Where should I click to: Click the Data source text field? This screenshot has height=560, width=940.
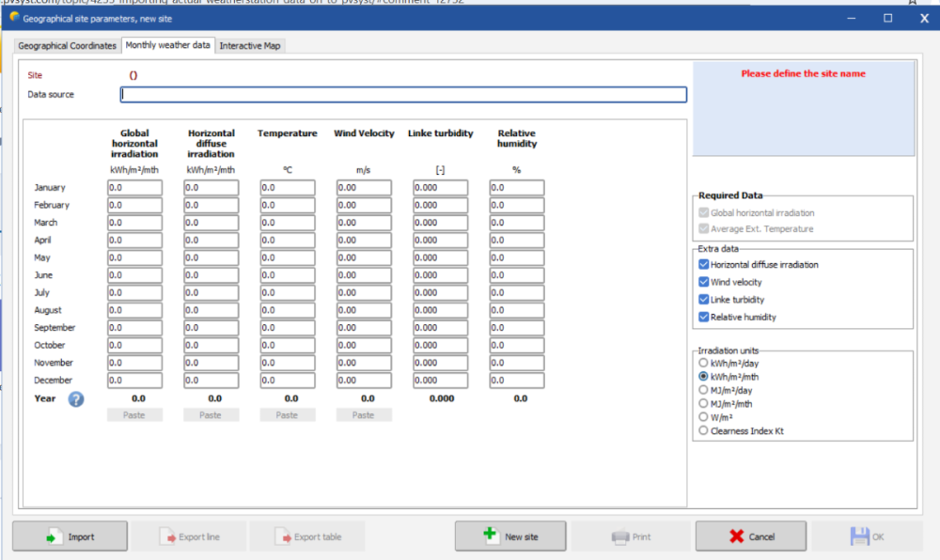(403, 95)
